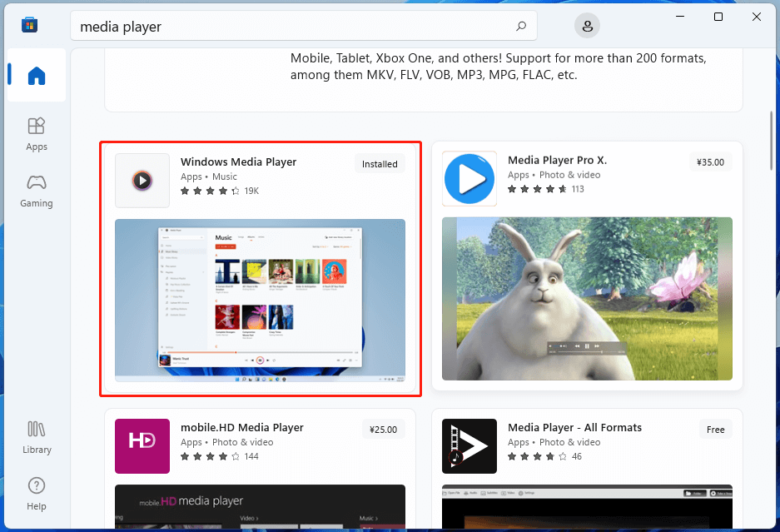Click the vertical scrollbar thumb
Viewport: 780px width, 532px height.
(x=771, y=141)
